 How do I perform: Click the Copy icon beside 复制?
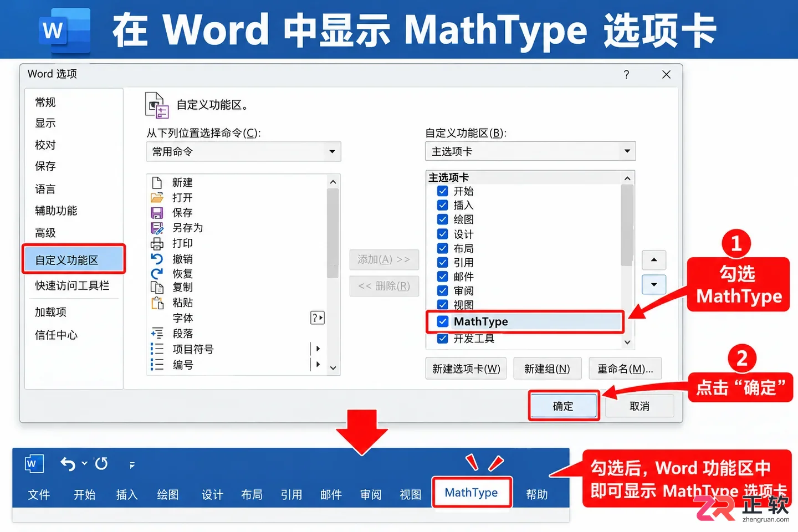[x=157, y=288]
